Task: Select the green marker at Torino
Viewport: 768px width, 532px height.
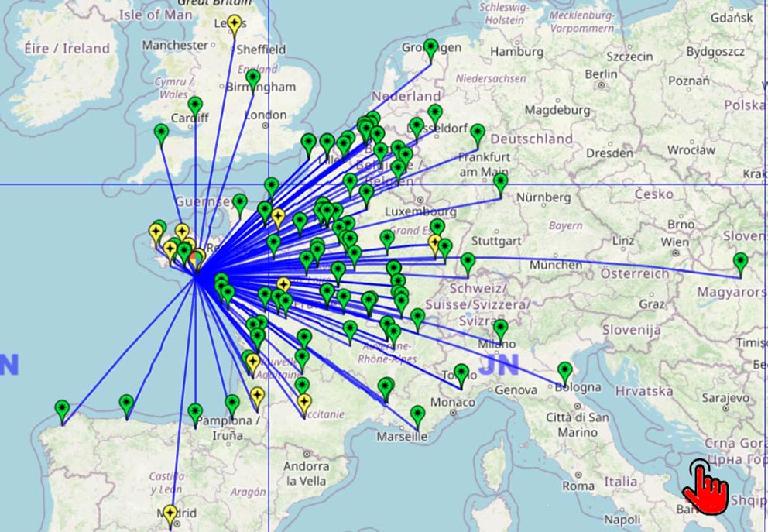Action: tap(461, 373)
